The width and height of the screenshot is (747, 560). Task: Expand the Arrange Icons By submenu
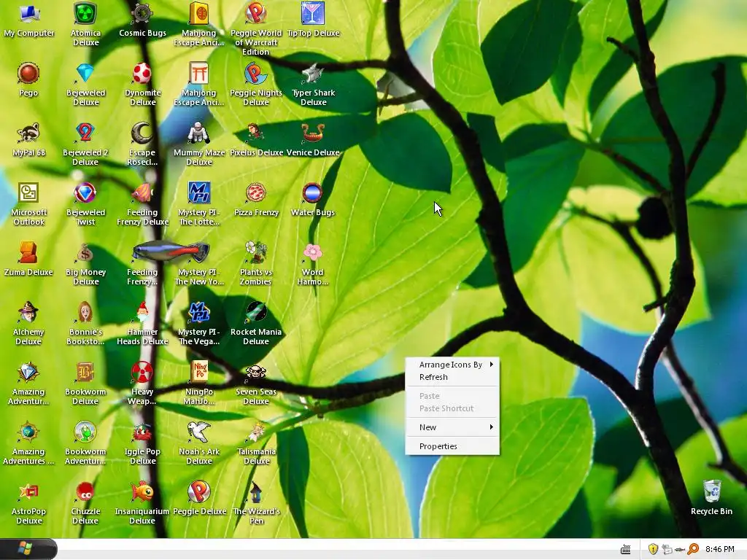coord(452,365)
